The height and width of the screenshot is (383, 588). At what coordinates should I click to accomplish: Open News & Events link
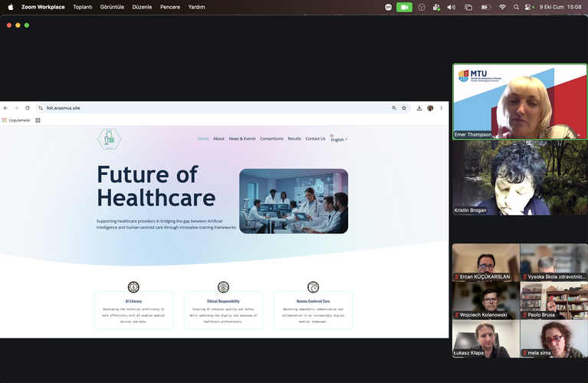click(x=242, y=139)
